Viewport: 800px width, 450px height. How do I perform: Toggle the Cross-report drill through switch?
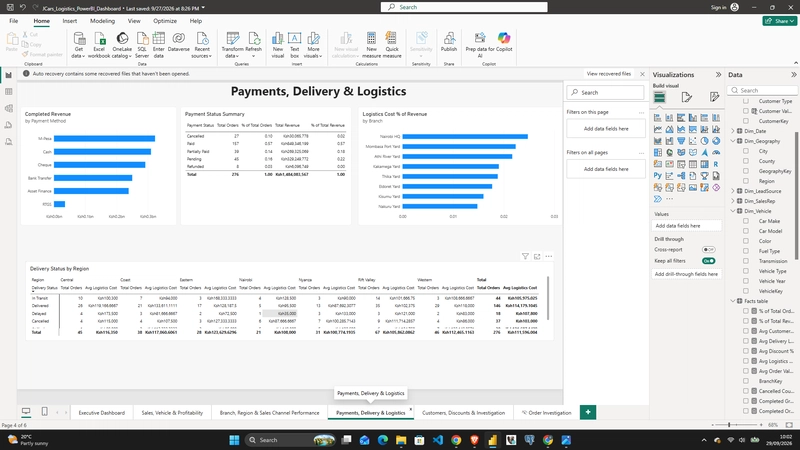[x=709, y=249]
